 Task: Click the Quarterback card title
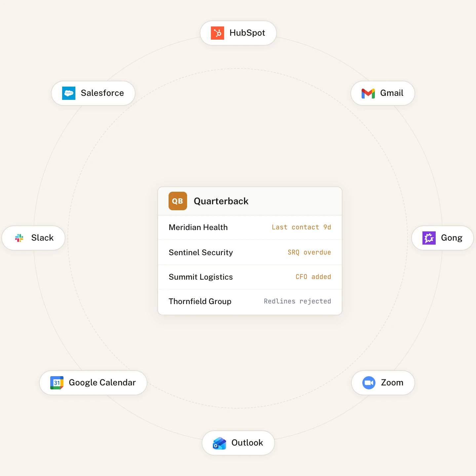point(221,201)
